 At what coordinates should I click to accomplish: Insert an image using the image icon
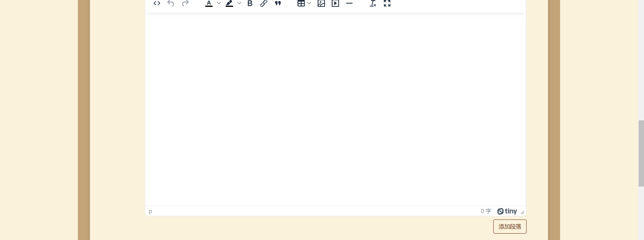pos(321,3)
